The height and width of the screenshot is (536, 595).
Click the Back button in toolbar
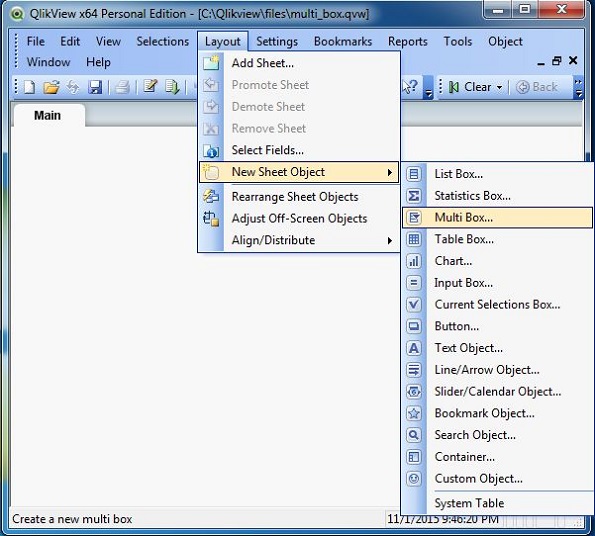[x=538, y=87]
